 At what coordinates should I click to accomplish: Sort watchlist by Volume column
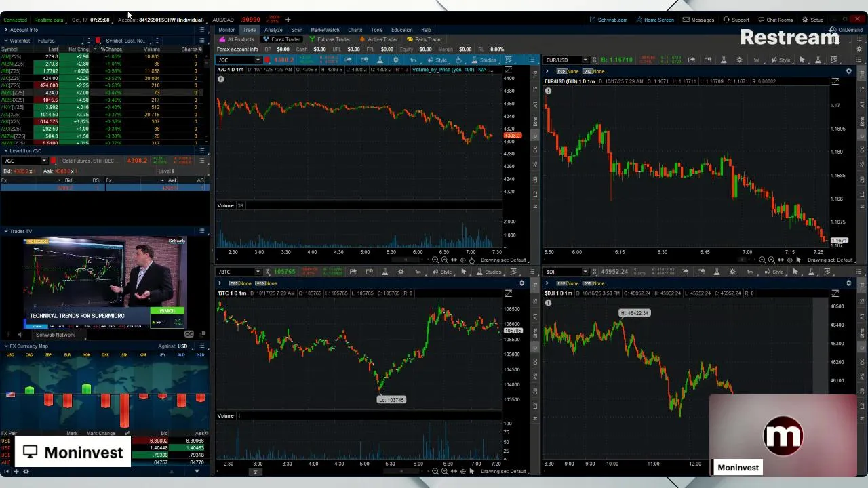click(151, 49)
